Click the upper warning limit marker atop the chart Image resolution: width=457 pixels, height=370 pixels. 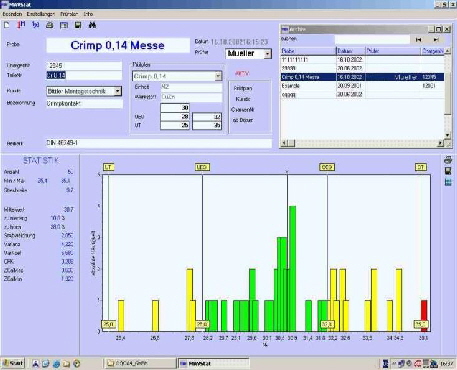[327, 167]
